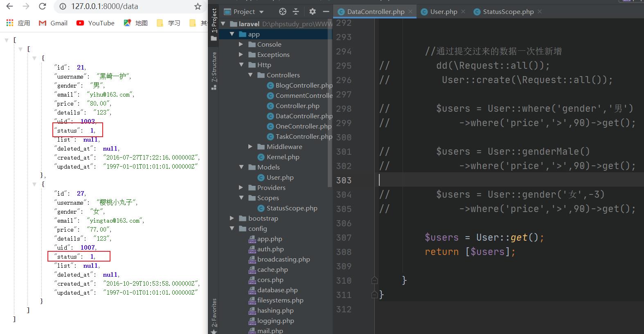The image size is (644, 334).
Task: Select broadcasting.php config file
Action: [x=279, y=259]
